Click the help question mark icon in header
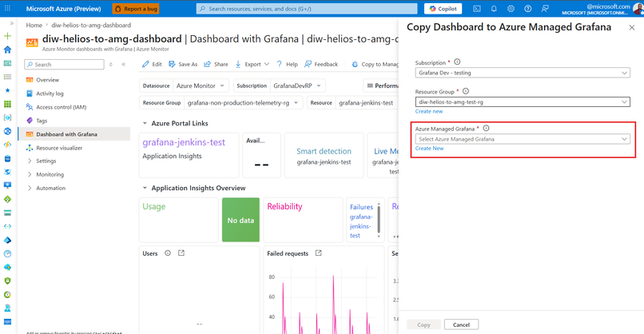 pos(527,9)
